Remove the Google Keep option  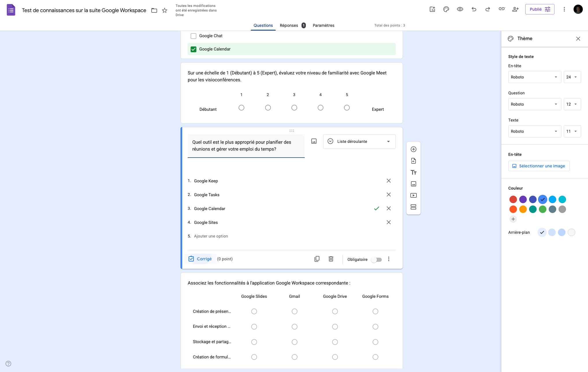[389, 181]
